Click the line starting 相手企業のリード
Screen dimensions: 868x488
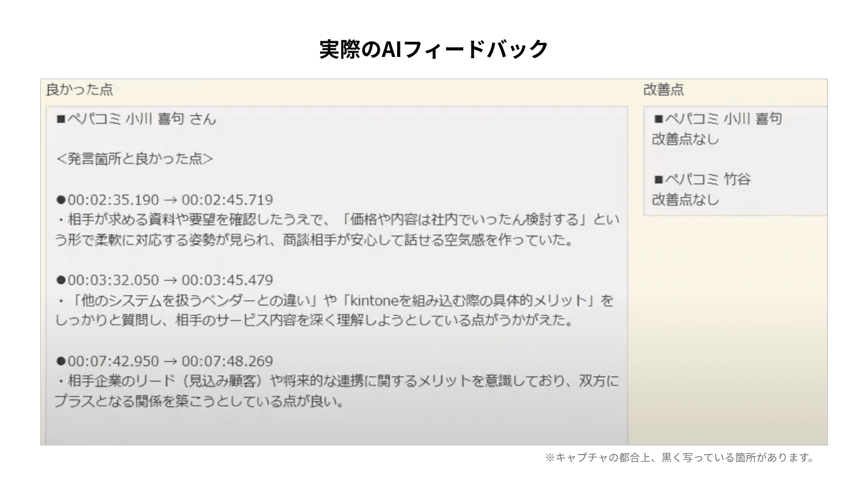[337, 381]
